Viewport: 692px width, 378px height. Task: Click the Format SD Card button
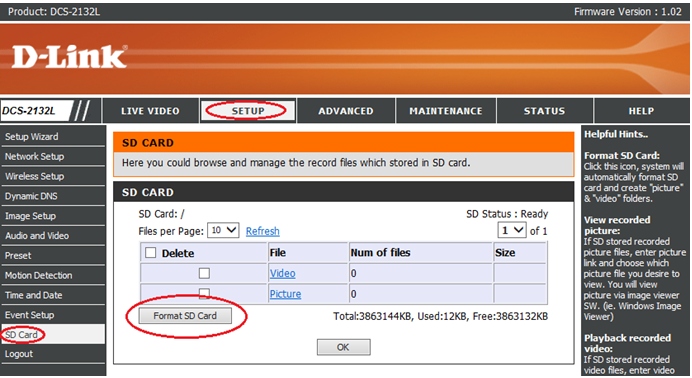pyautogui.click(x=185, y=316)
